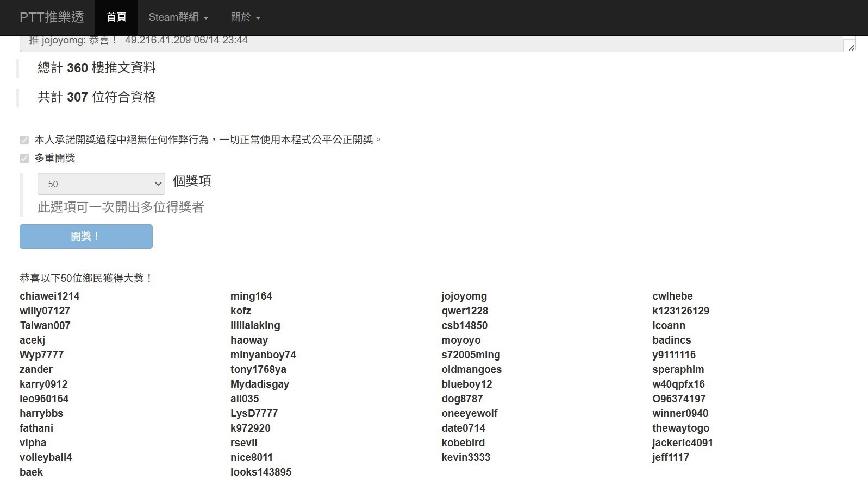Select winner name rsevil
Image resolution: width=868 pixels, height=480 pixels.
tap(244, 443)
